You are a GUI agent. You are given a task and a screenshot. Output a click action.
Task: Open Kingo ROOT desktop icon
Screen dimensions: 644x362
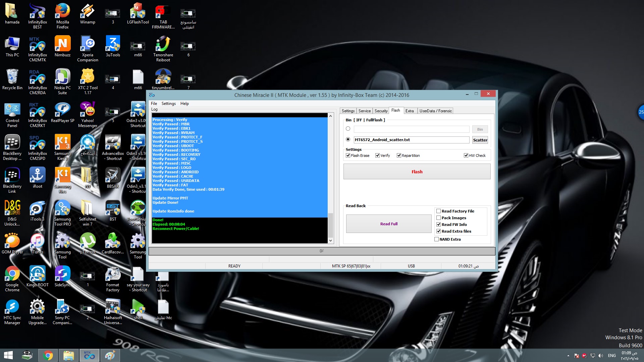coord(37,277)
